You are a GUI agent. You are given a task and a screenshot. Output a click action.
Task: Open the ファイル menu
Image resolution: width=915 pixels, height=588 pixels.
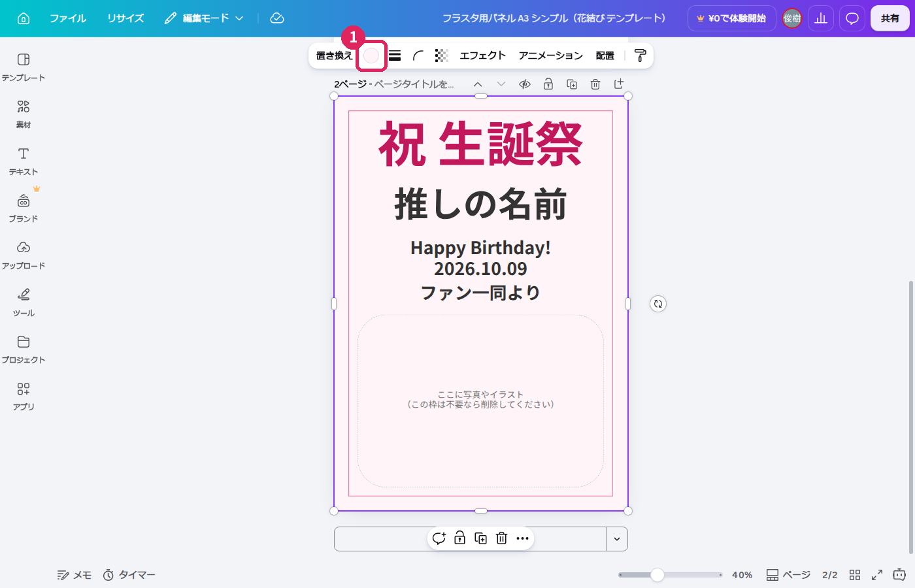[x=68, y=18]
